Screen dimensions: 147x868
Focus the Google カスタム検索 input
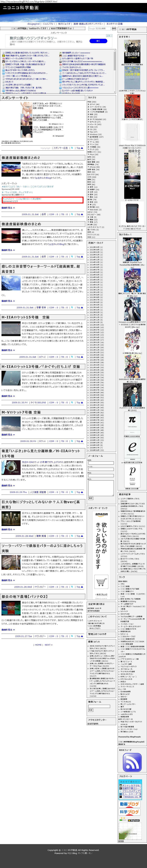99,29
